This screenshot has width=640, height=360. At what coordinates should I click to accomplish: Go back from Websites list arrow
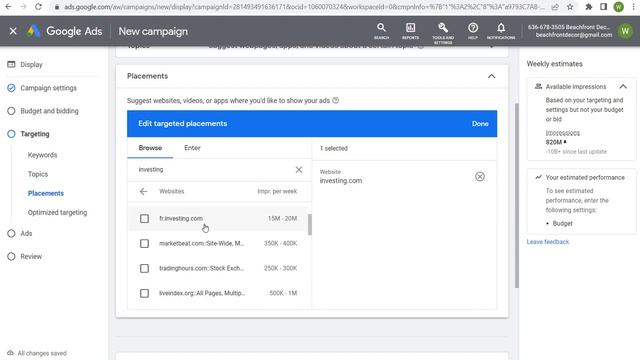tap(143, 191)
